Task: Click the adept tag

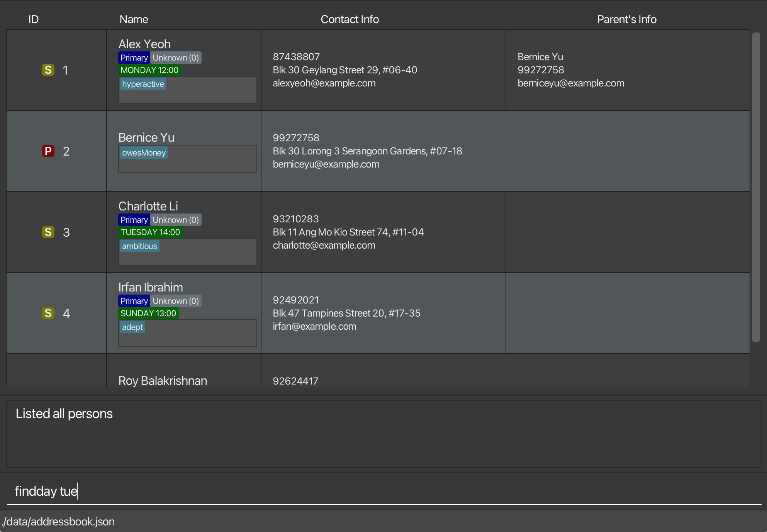Action: tap(132, 327)
